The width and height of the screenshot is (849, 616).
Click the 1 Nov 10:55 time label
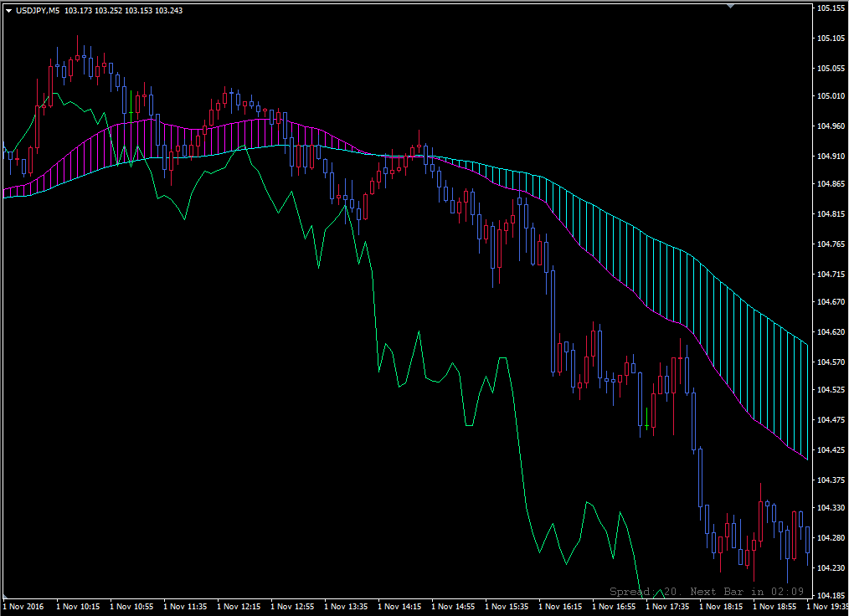pyautogui.click(x=131, y=606)
